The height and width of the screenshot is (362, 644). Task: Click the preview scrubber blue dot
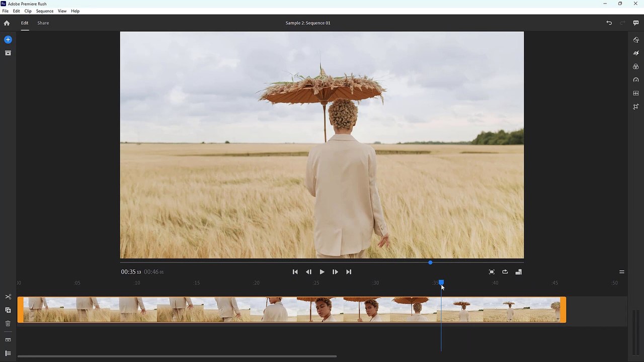pos(430,262)
